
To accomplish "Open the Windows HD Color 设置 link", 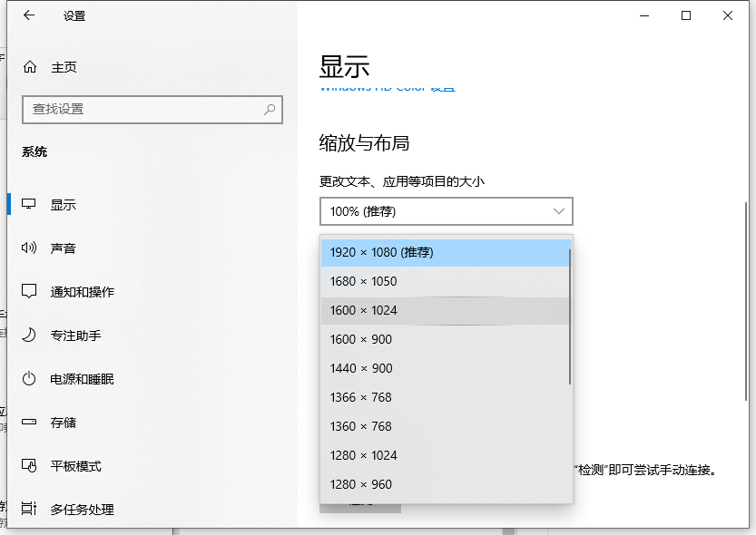I will (387, 86).
